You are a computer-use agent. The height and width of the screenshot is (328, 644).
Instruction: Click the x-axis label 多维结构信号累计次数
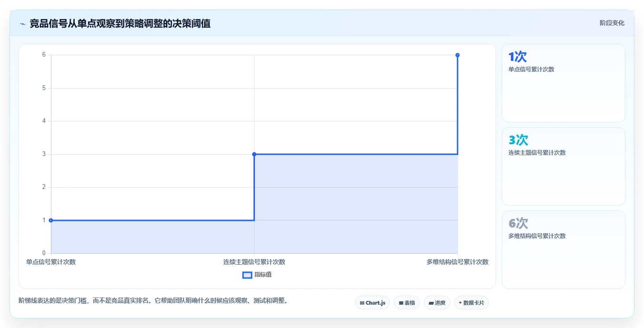pos(458,262)
